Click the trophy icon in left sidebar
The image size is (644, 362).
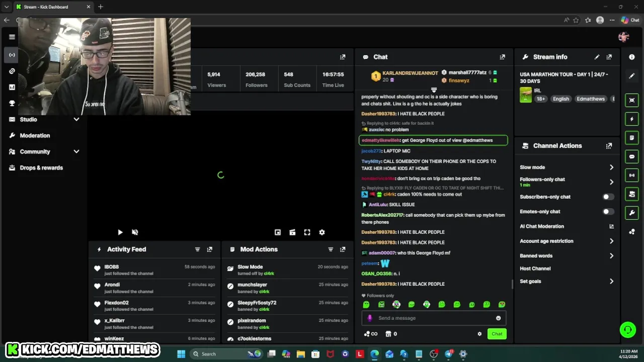click(12, 103)
